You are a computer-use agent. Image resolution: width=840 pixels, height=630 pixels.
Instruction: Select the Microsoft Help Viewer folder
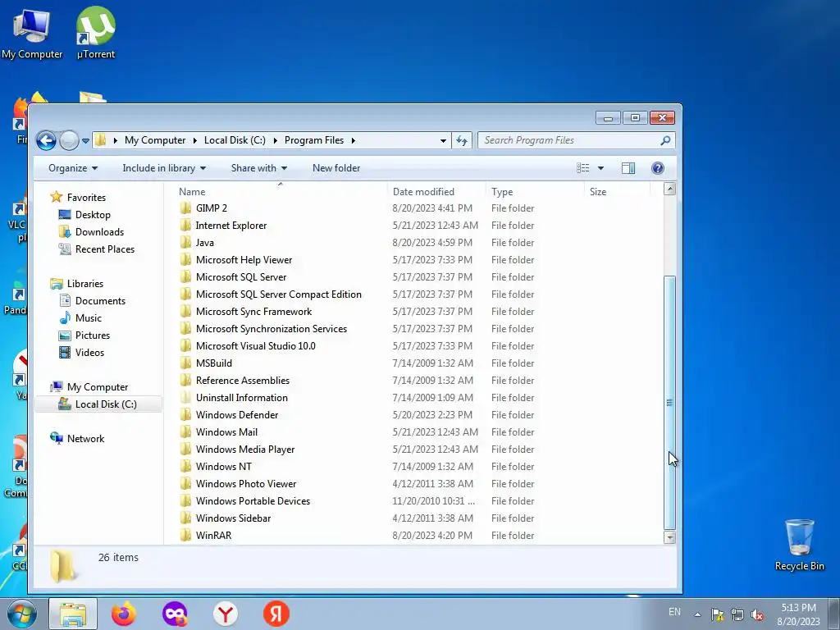point(244,260)
